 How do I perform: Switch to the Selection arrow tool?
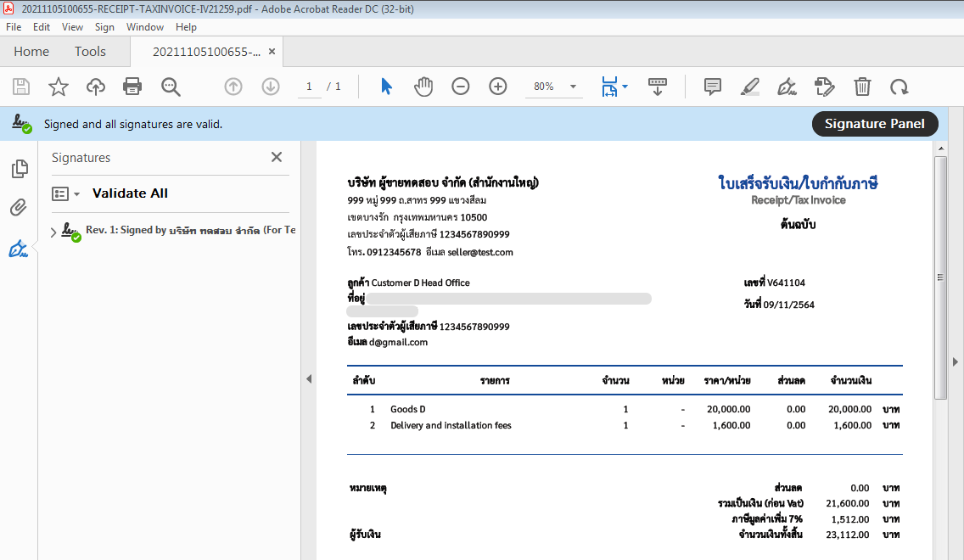tap(386, 86)
